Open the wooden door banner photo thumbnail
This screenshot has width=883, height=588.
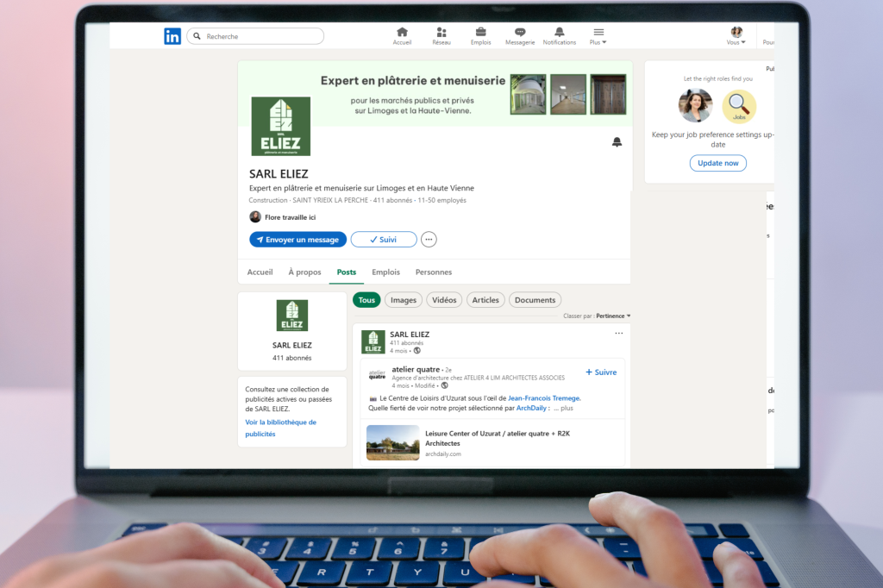pos(608,94)
